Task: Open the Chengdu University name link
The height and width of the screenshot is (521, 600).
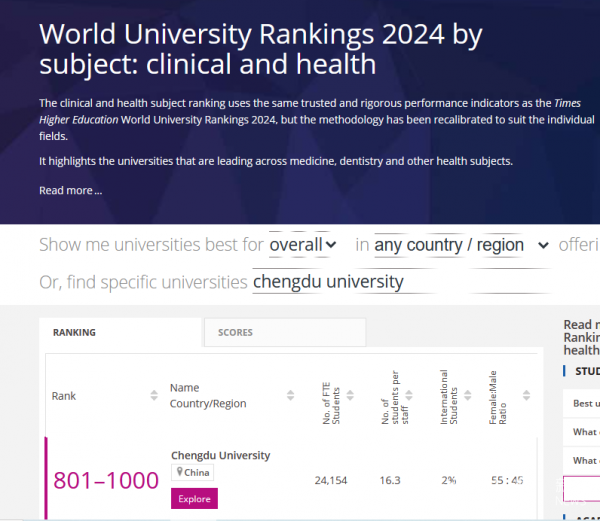Action: pos(220,455)
